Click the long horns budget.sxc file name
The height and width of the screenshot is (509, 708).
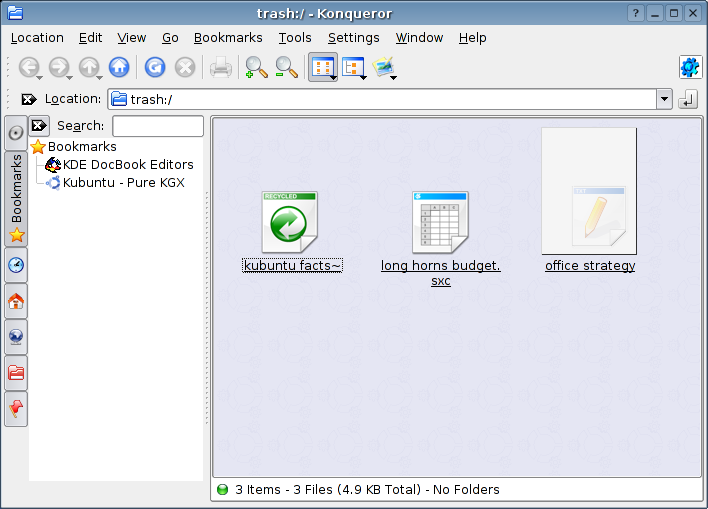click(441, 273)
